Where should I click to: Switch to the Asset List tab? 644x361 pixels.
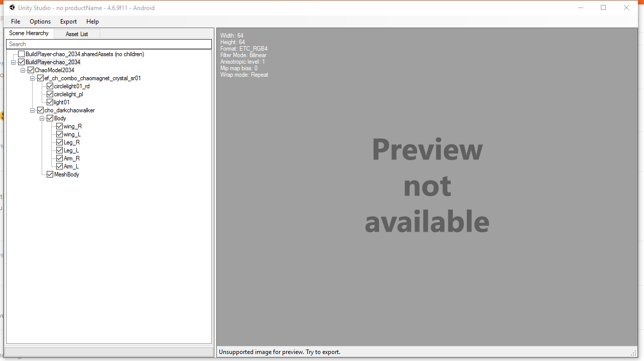77,34
